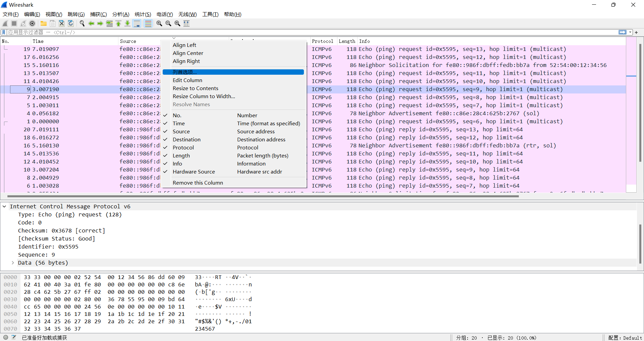Viewport: 644px width, 341px height.
Task: Save this capture file icon
Action: click(53, 23)
